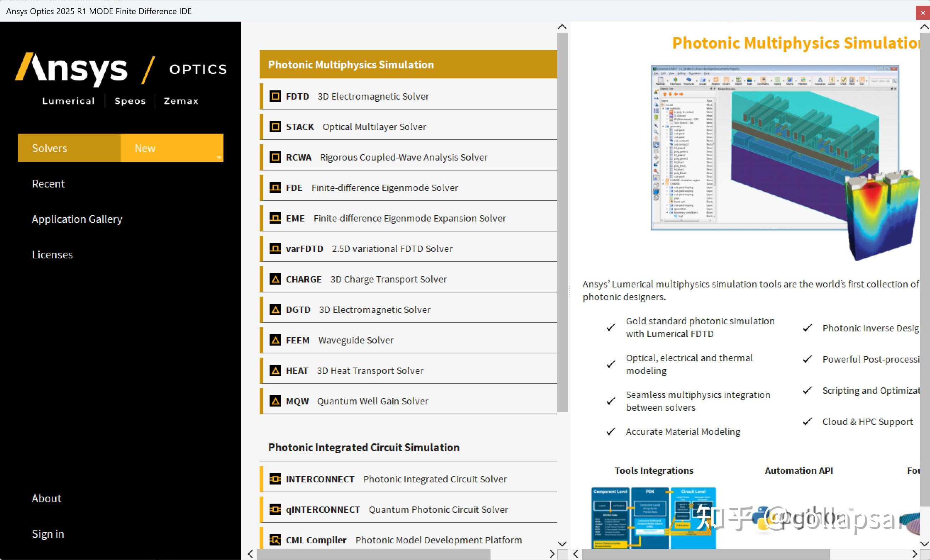Launch the STACK Optical Multilayer Solver

(408, 127)
